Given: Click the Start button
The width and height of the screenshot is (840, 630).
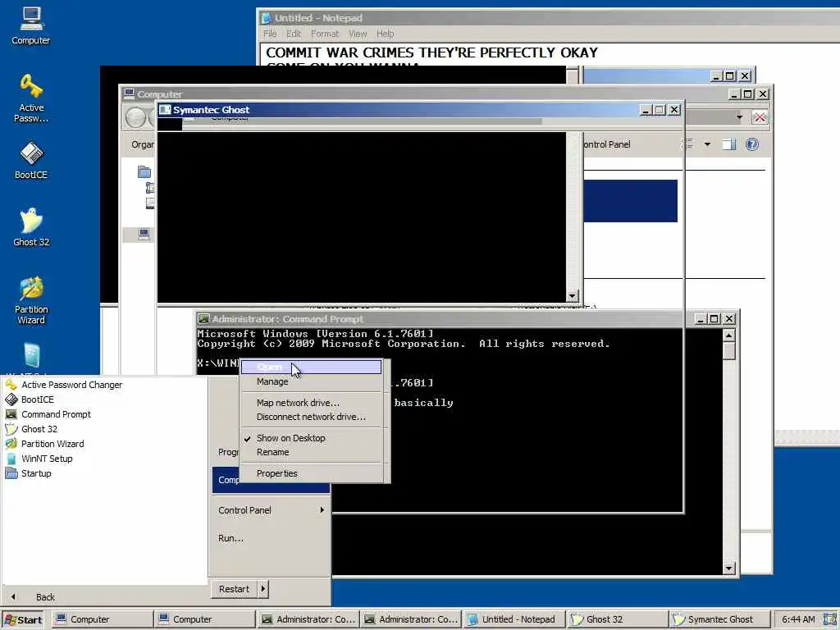Looking at the screenshot, I should click(23, 620).
